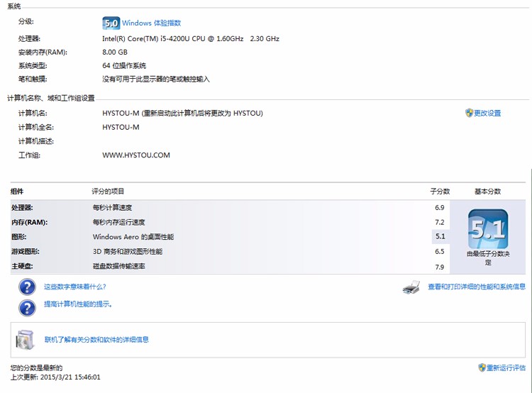Click the 图形: component row label
Screen dimensions: 532x393
click(x=18, y=236)
